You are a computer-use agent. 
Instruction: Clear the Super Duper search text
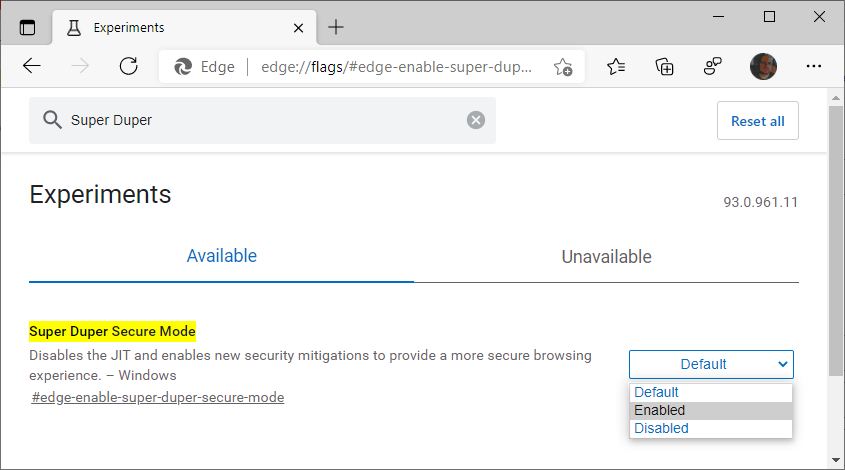(476, 120)
